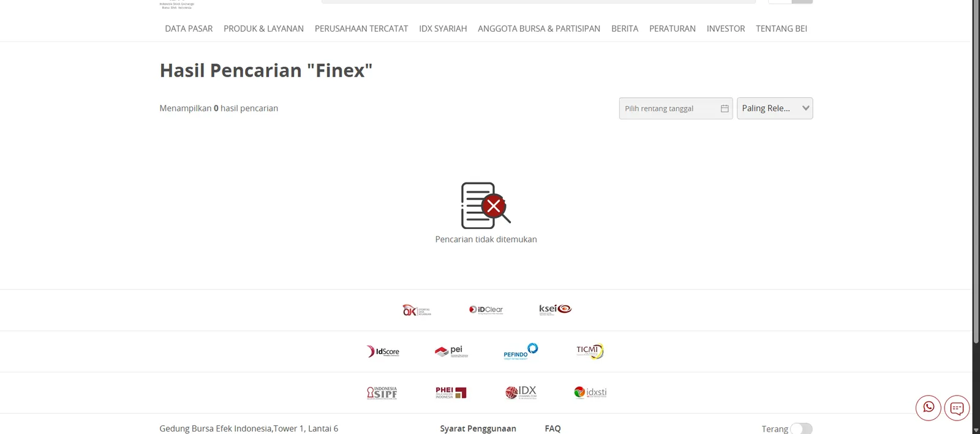Open the live chat message button

pyautogui.click(x=957, y=408)
